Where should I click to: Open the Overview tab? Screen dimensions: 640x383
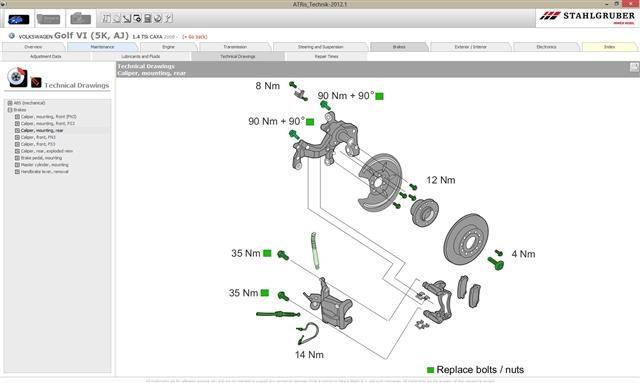click(x=33, y=47)
